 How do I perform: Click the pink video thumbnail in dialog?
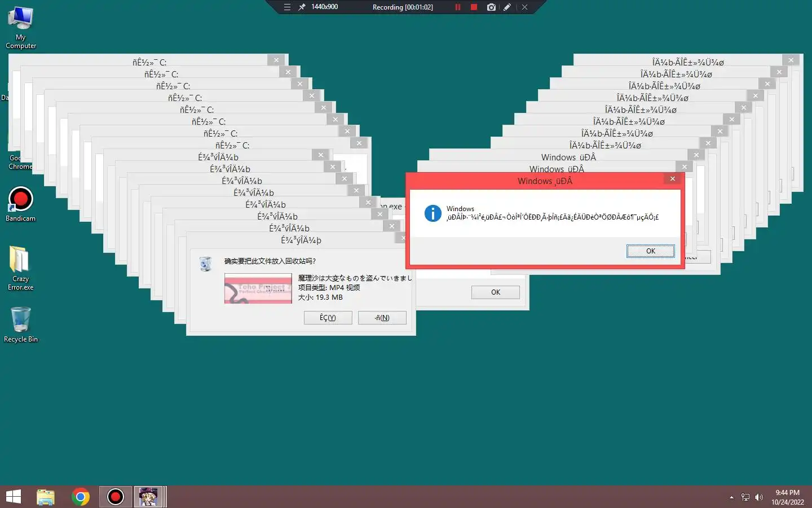(x=258, y=288)
